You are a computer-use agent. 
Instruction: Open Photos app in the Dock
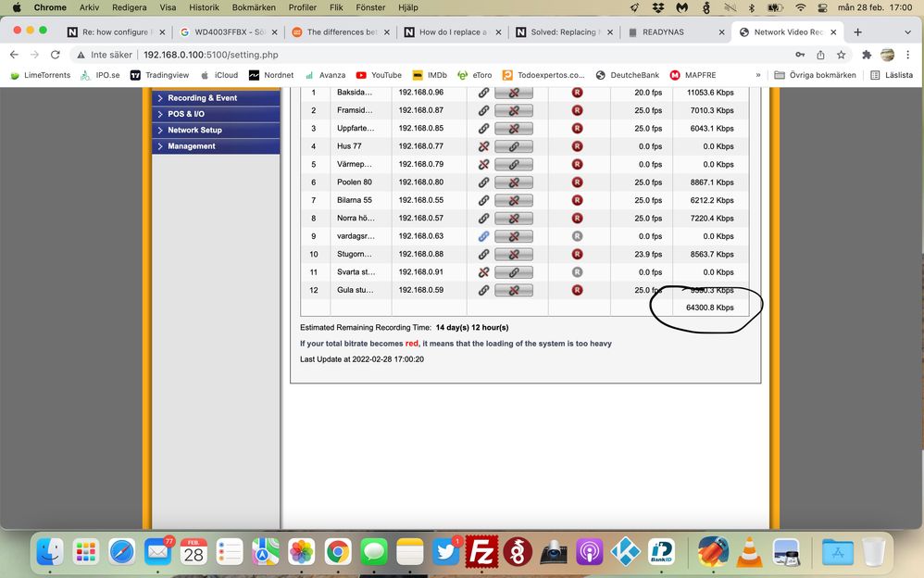[302, 552]
